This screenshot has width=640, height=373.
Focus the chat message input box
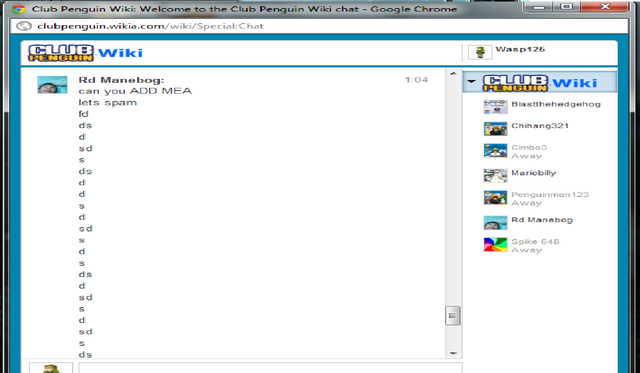coord(270,367)
